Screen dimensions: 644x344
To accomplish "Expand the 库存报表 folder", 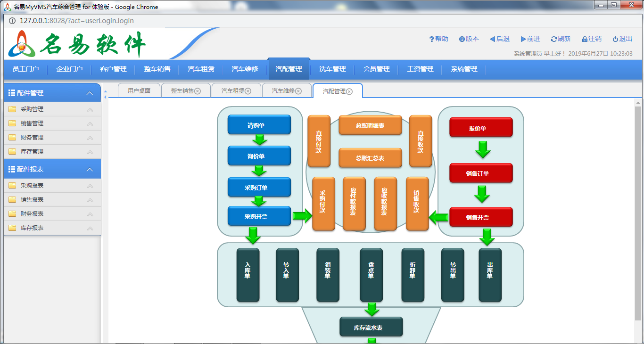I will click(x=32, y=228).
